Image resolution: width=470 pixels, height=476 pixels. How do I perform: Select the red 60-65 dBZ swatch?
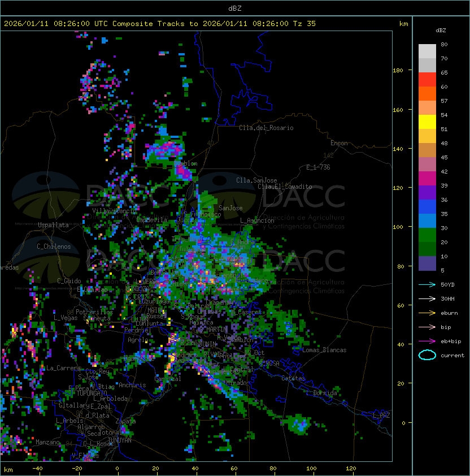pos(427,79)
